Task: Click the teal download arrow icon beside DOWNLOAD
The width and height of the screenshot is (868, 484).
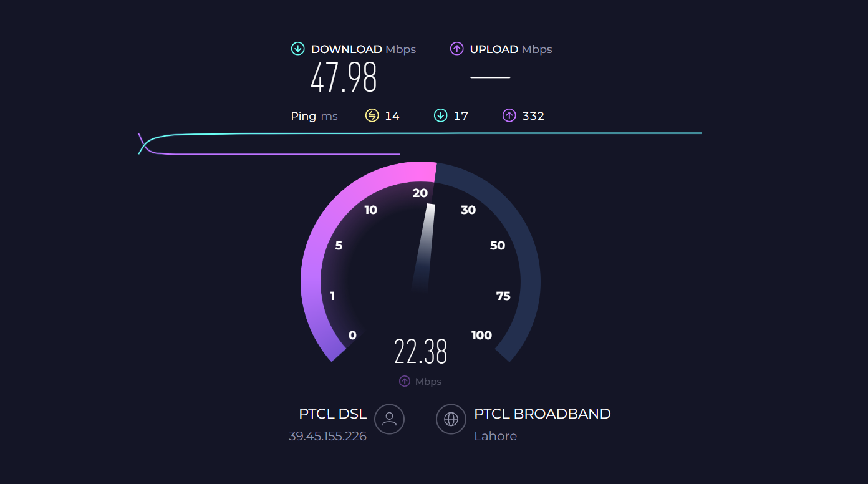Action: tap(298, 49)
